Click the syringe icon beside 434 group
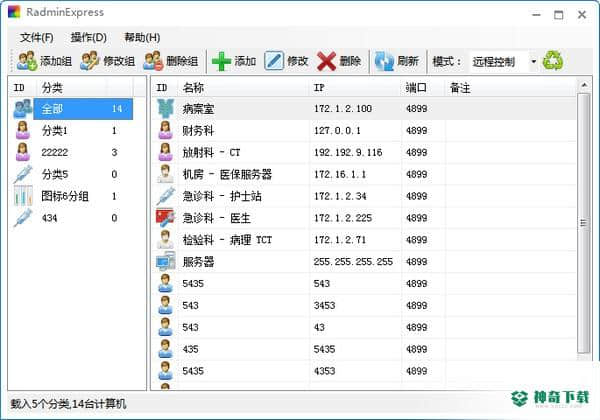Viewport: 600px width, 420px height. tap(23, 218)
